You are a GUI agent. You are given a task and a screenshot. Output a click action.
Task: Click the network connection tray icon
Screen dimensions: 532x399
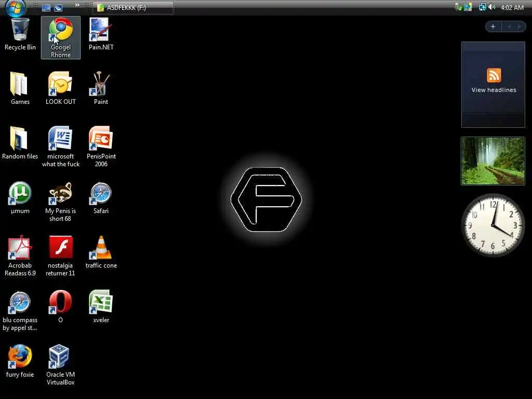coord(482,7)
